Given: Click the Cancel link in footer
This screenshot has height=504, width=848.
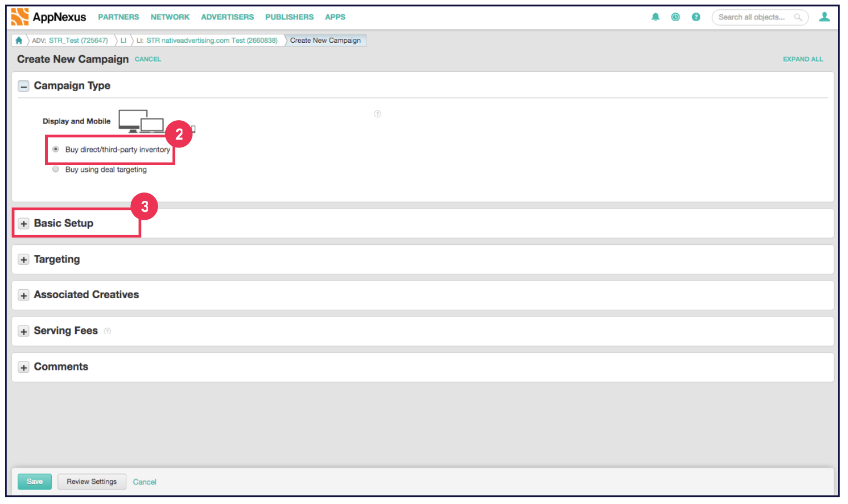Looking at the screenshot, I should click(x=145, y=482).
